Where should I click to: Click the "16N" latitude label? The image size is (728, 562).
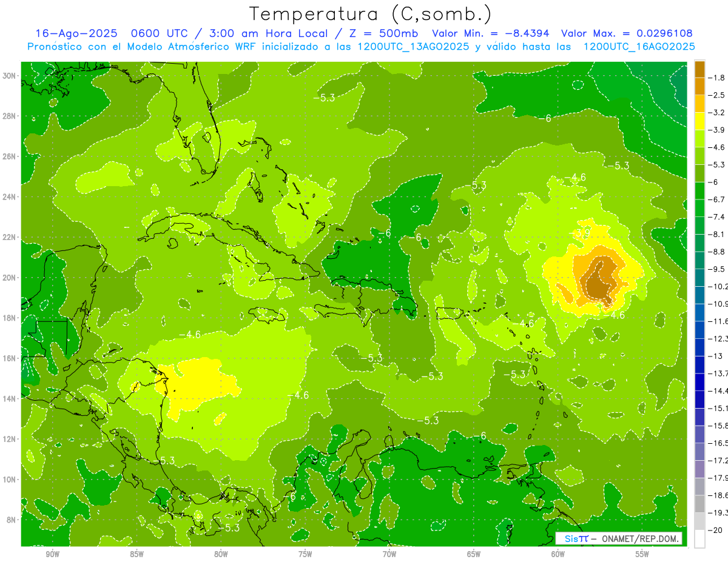(9, 358)
